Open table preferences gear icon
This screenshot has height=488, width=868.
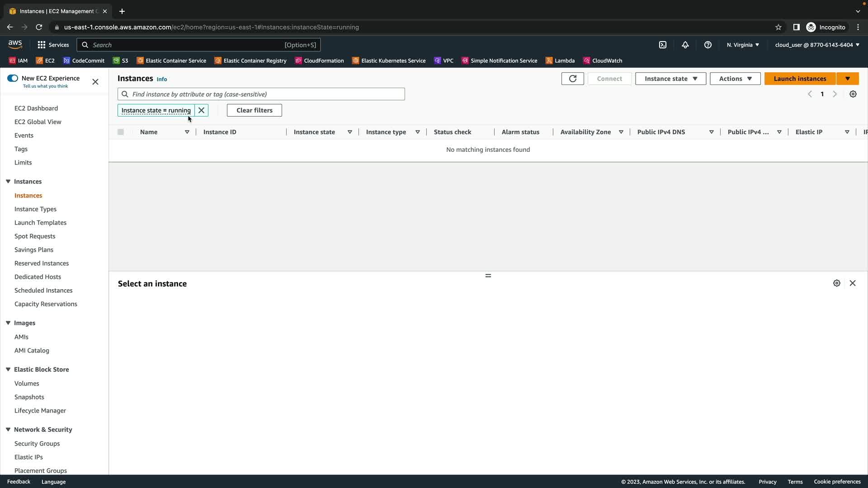pyautogui.click(x=853, y=94)
